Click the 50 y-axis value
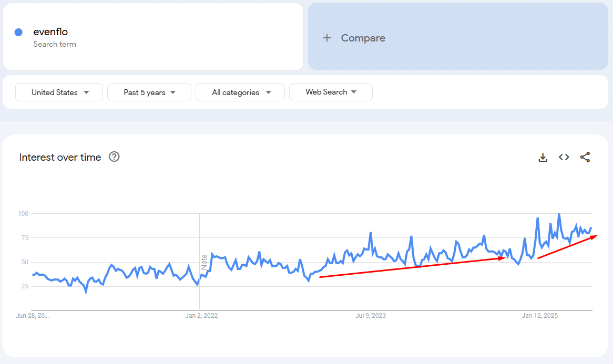Screen dimensions: 613x364 [25, 262]
